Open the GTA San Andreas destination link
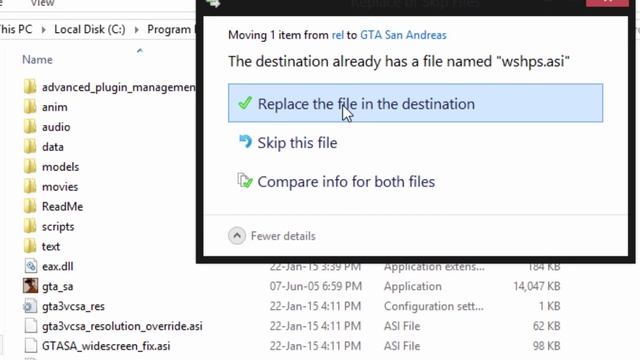The height and width of the screenshot is (360, 640). coord(403,35)
